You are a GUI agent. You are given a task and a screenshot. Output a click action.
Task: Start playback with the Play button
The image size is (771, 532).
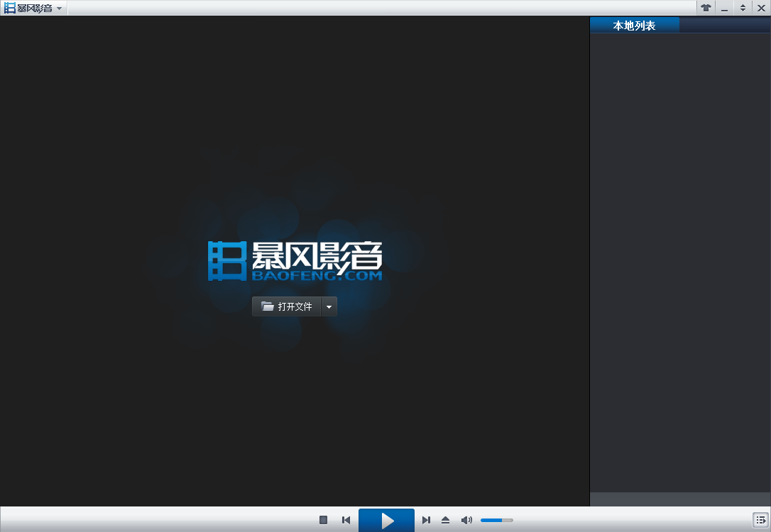coord(386,520)
